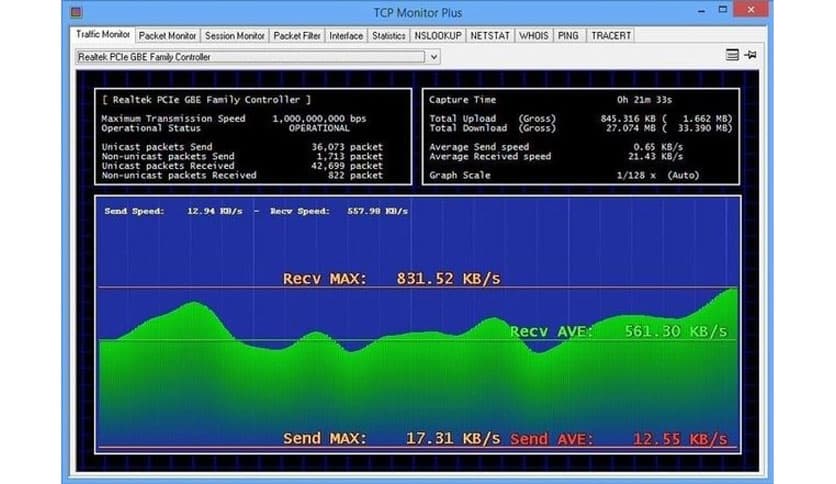Viewport: 836px width, 484px height.
Task: Expand the network adapter dropdown arrow
Action: point(433,57)
